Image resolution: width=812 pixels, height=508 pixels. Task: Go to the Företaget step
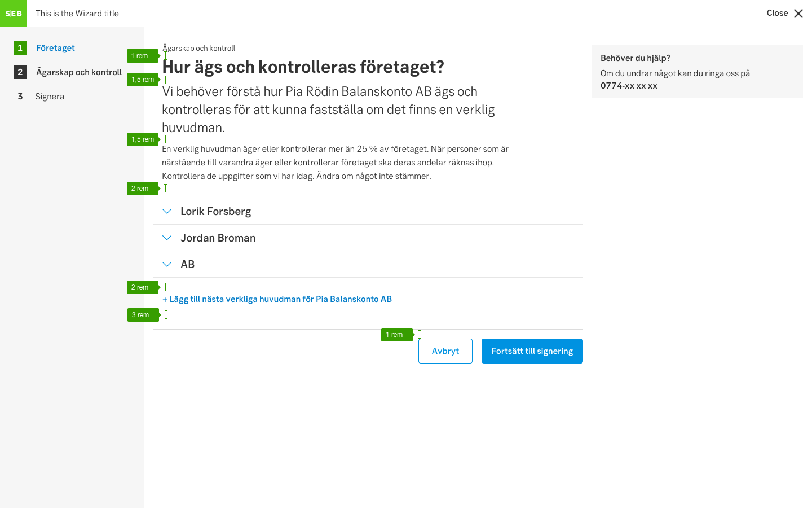55,48
